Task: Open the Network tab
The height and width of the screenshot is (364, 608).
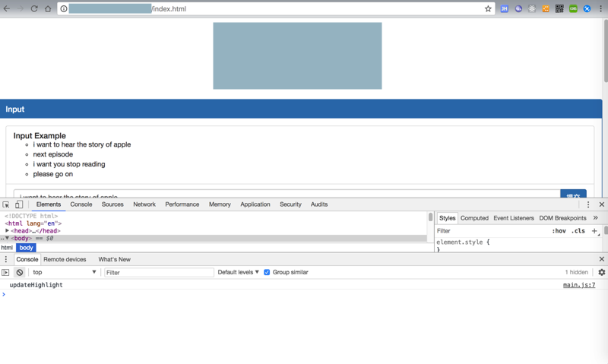Action: click(x=144, y=204)
